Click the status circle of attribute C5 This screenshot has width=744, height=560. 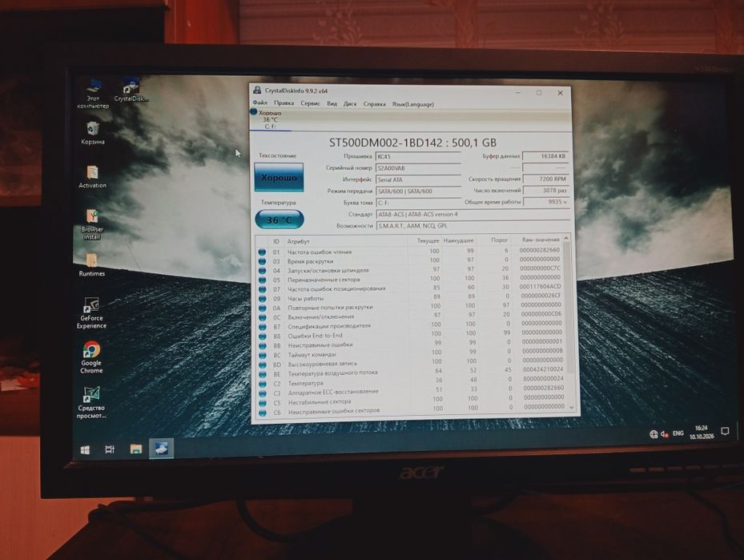(x=263, y=403)
